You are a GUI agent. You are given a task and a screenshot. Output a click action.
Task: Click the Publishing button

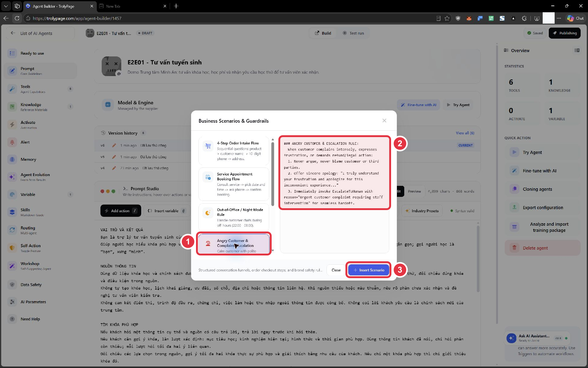click(x=564, y=33)
